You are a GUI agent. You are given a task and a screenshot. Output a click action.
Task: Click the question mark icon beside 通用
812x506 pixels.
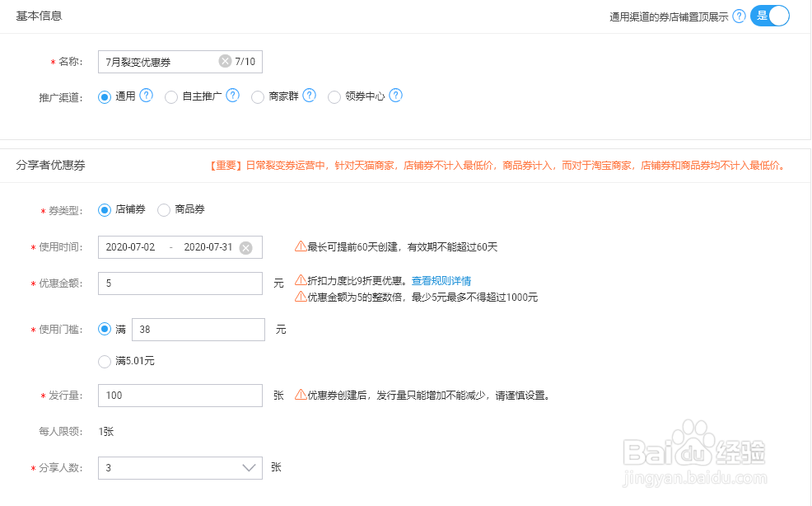145,96
